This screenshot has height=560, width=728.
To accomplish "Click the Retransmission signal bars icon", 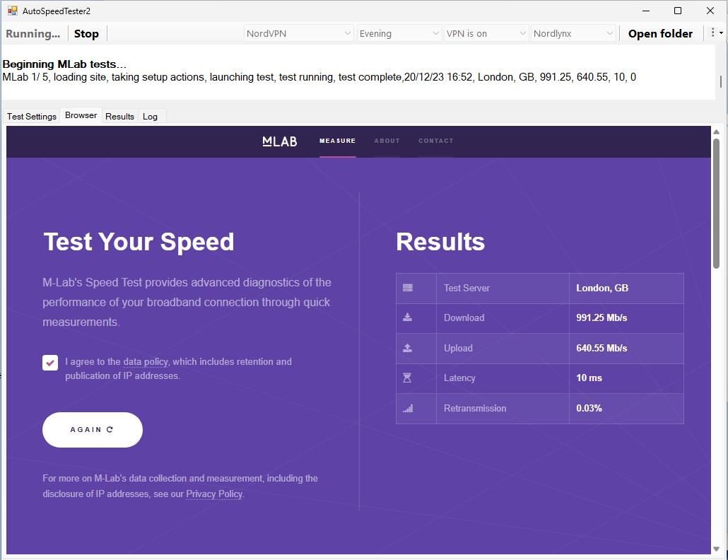I will pyautogui.click(x=408, y=408).
